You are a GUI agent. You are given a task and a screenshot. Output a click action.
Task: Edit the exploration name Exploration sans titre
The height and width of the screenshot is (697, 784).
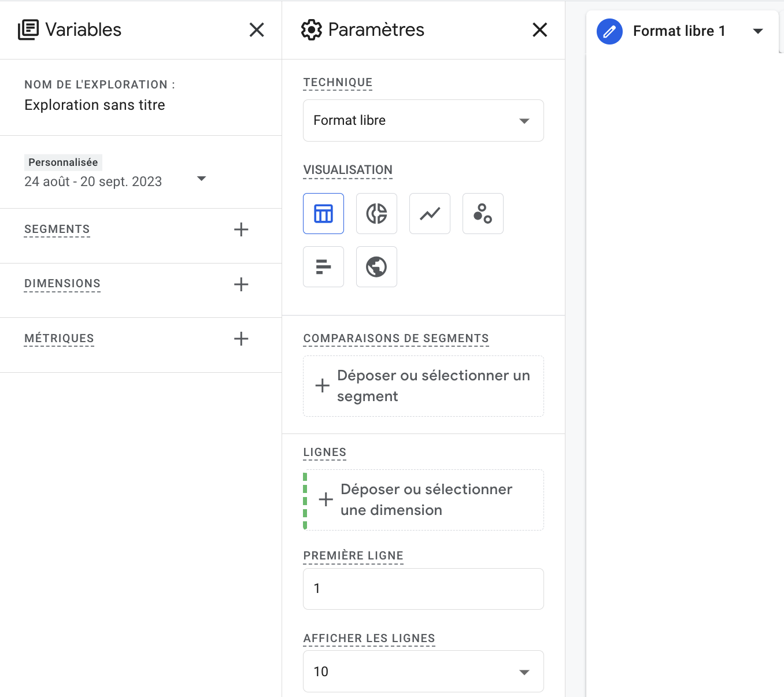tap(95, 105)
